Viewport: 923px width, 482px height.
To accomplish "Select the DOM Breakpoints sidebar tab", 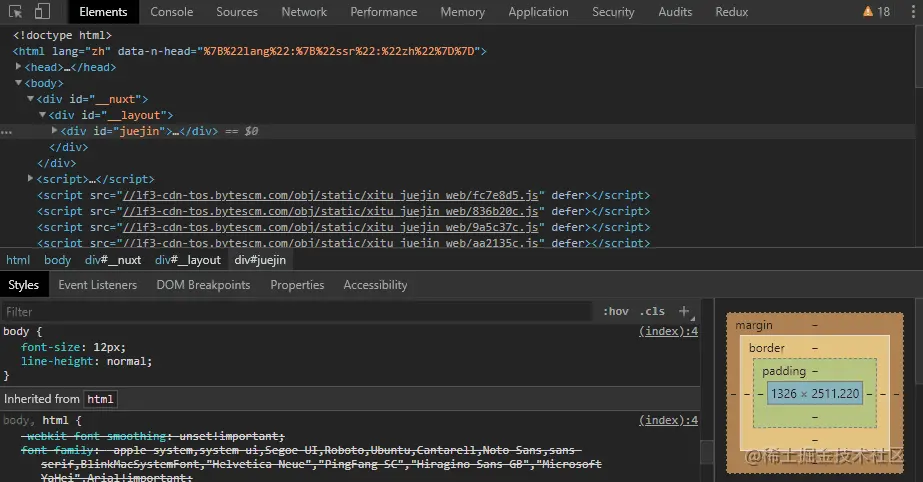I will pyautogui.click(x=203, y=285).
